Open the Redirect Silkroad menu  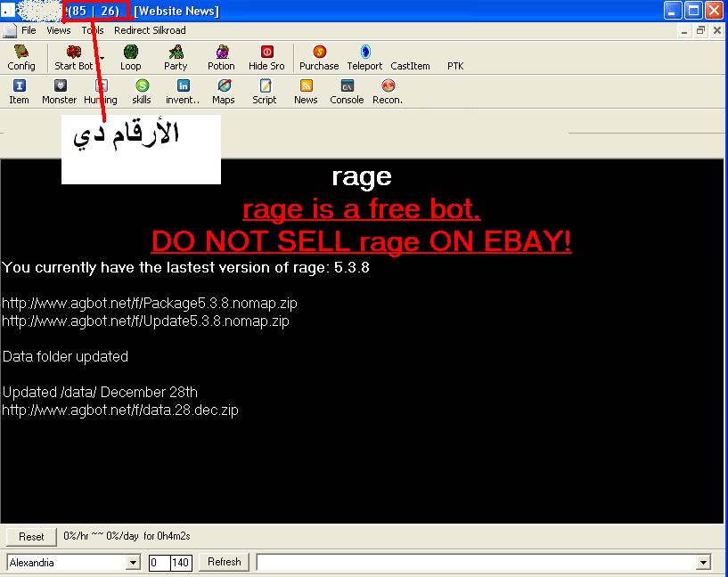(x=150, y=30)
